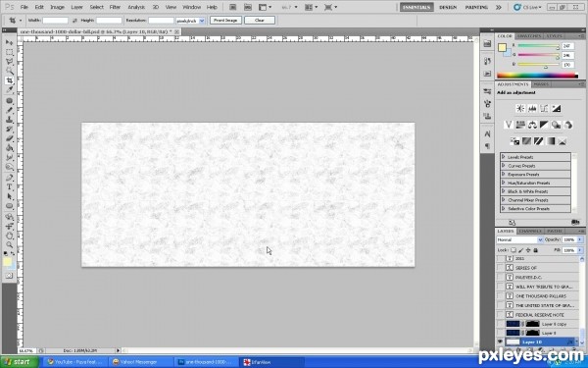The width and height of the screenshot is (588, 368).
Task: Enable lock image pixels
Action: 521,250
